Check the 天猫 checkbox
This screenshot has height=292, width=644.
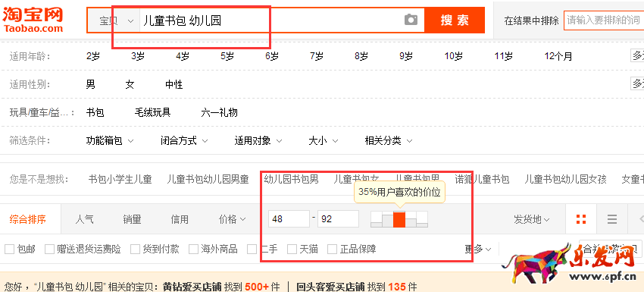[x=292, y=249]
